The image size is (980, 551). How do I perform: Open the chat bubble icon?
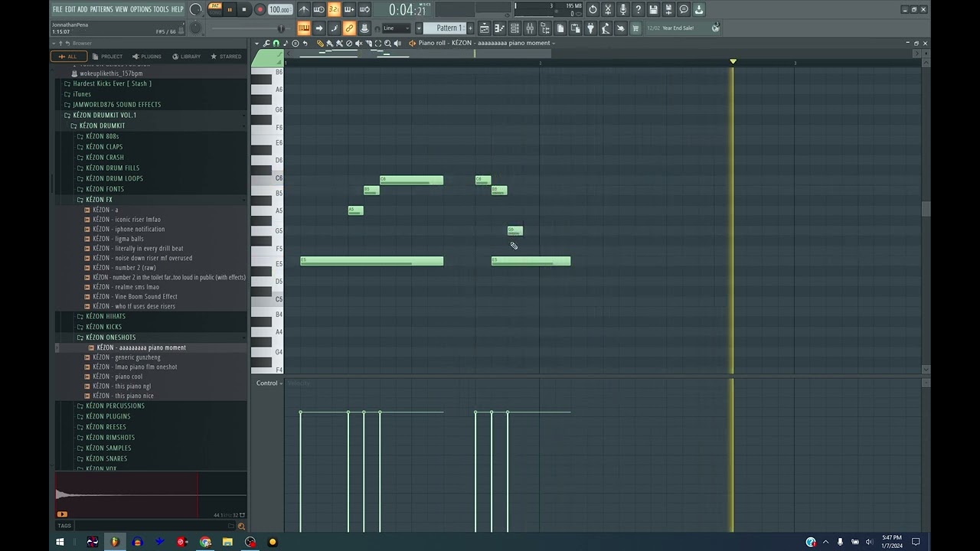pos(684,9)
